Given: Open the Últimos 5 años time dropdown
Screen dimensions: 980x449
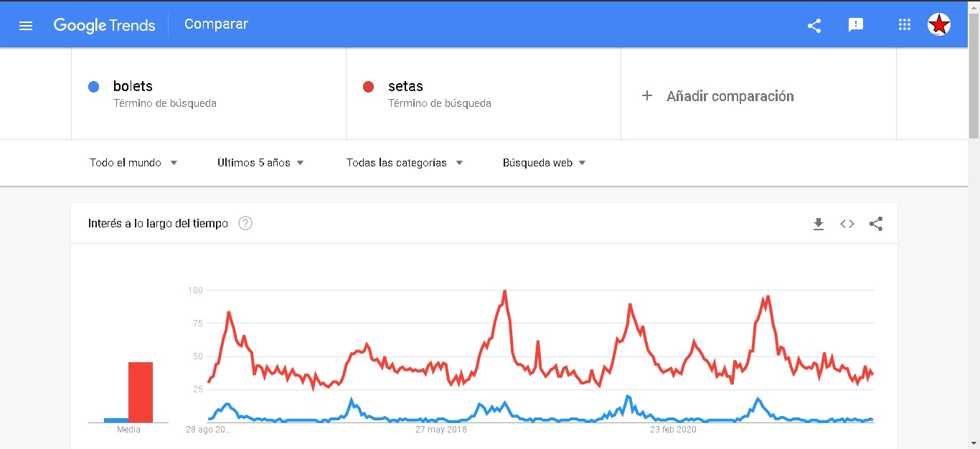Looking at the screenshot, I should pyautogui.click(x=260, y=163).
